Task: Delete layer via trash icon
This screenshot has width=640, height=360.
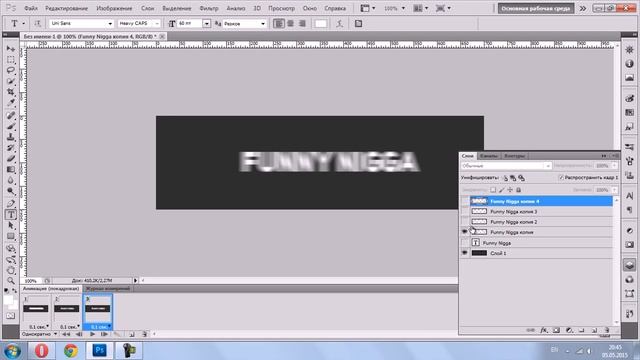Action: point(607,330)
